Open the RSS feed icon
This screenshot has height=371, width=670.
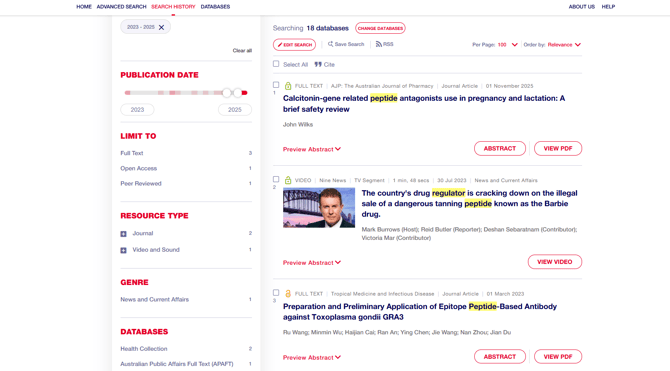click(379, 44)
